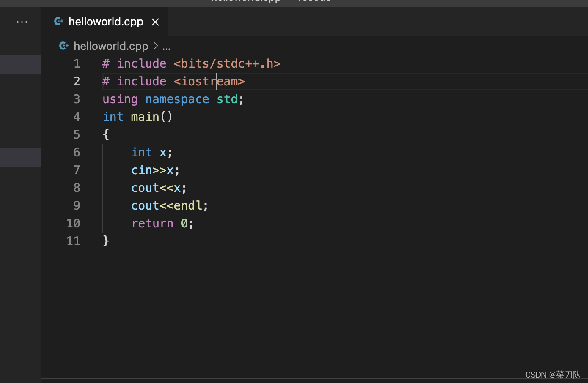Click the 'return' keyword on line 10
Screen dimensions: 588x383
point(152,224)
